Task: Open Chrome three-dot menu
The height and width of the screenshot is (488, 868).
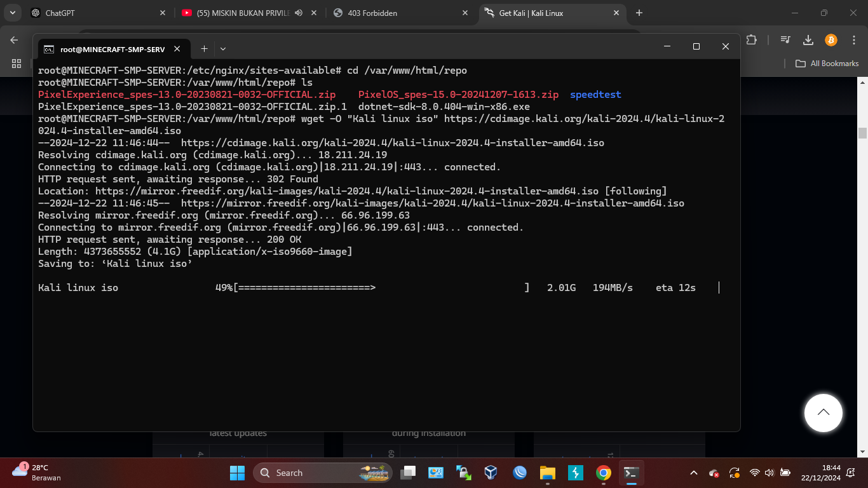Action: tap(853, 40)
